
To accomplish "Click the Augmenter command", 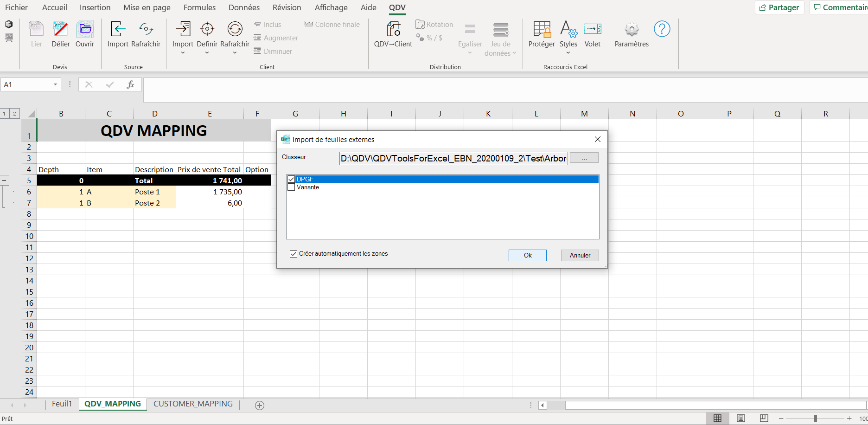I will pos(276,38).
